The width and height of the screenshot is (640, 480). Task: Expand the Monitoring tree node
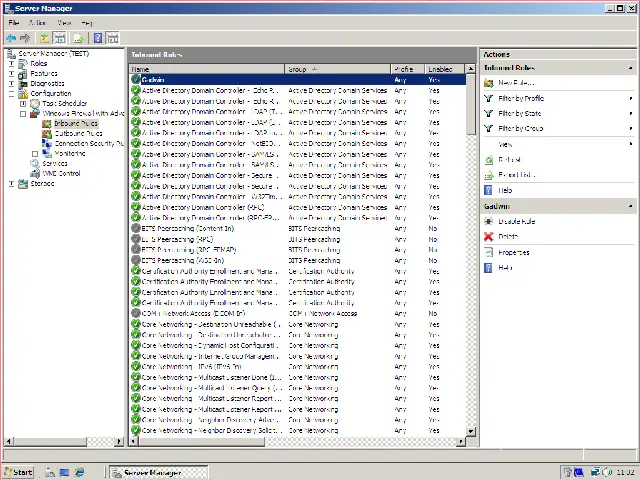35,154
